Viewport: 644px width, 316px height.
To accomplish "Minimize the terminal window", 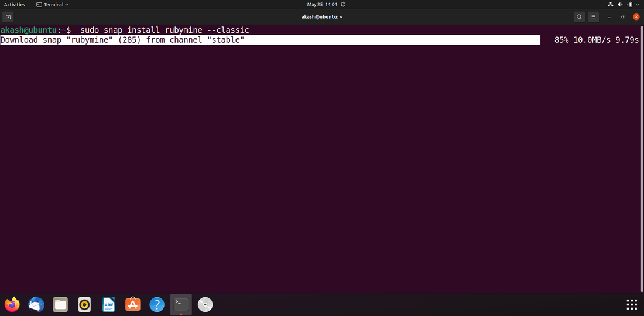I will coord(609,17).
